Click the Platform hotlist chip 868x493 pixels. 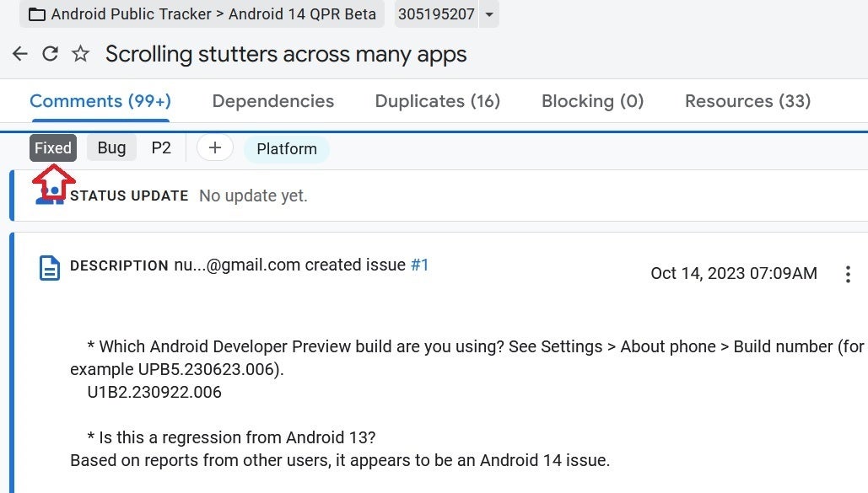click(x=287, y=149)
